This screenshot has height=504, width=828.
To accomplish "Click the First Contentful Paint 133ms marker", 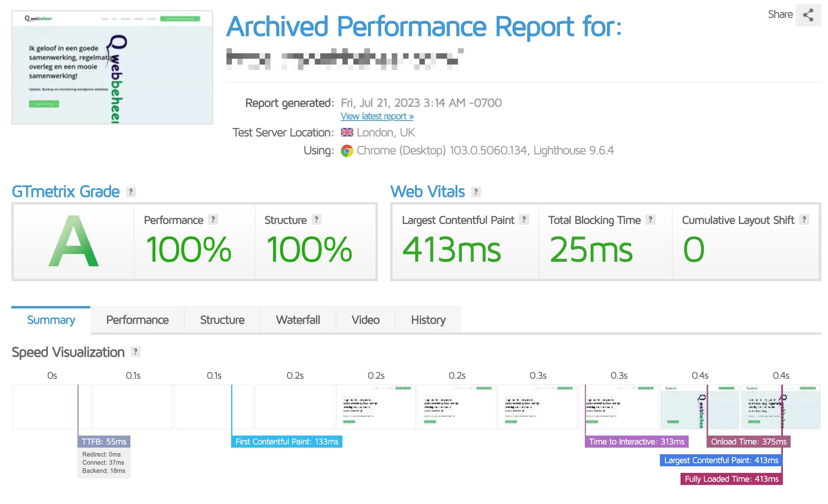I will click(x=287, y=442).
